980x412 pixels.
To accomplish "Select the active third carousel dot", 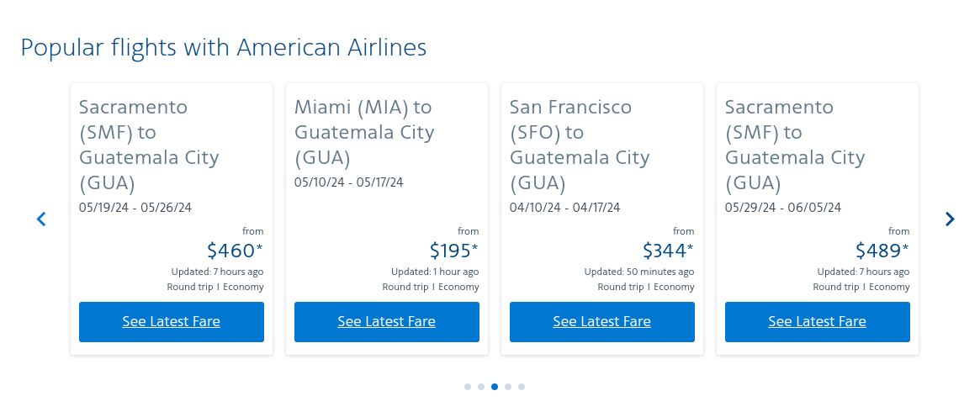I will pos(495,387).
